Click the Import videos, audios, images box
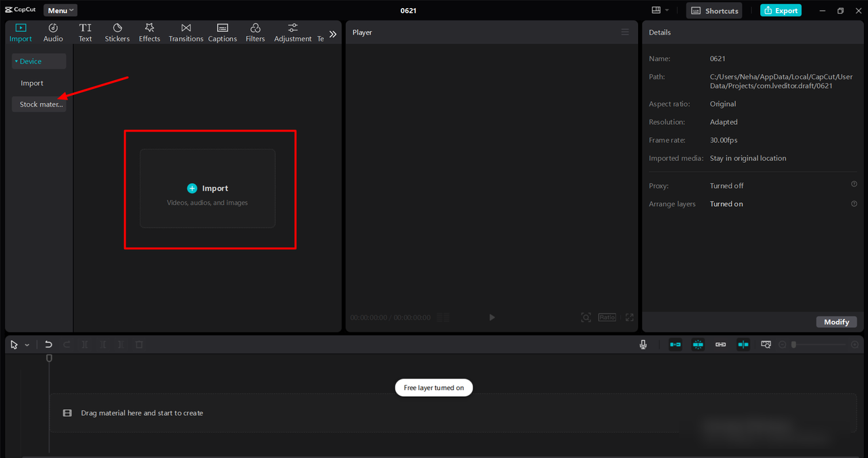Image resolution: width=868 pixels, height=458 pixels. click(x=208, y=189)
